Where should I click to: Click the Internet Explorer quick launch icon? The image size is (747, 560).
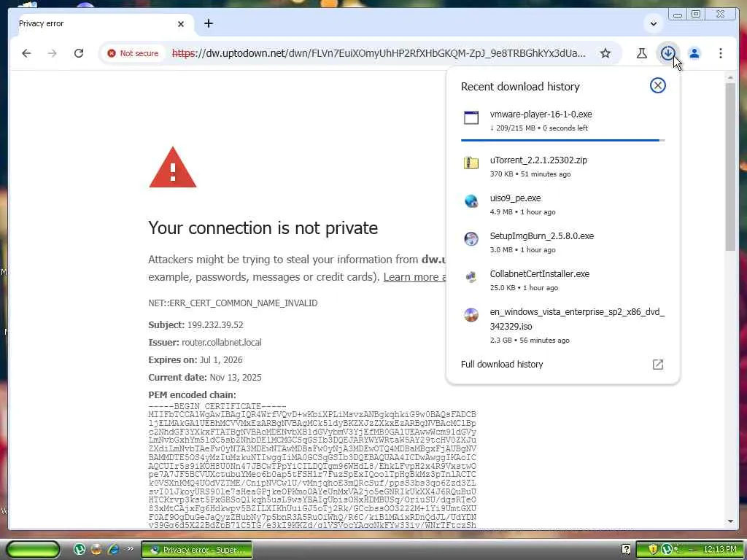tap(113, 550)
